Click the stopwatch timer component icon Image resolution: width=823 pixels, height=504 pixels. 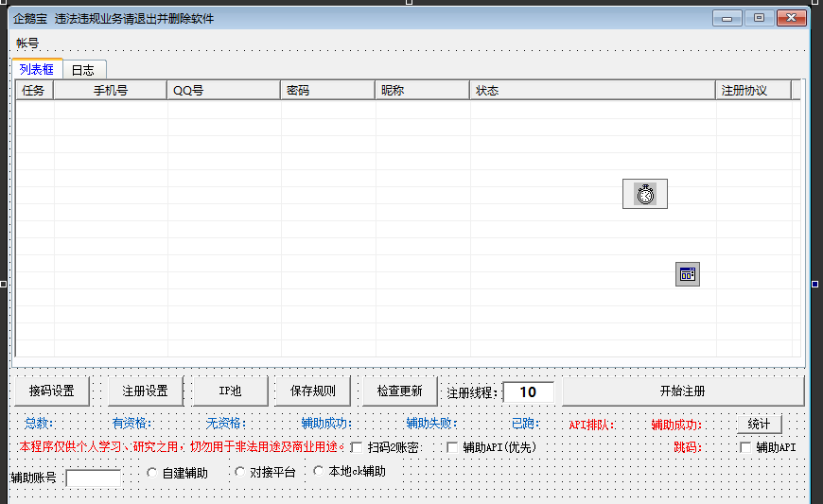(644, 194)
